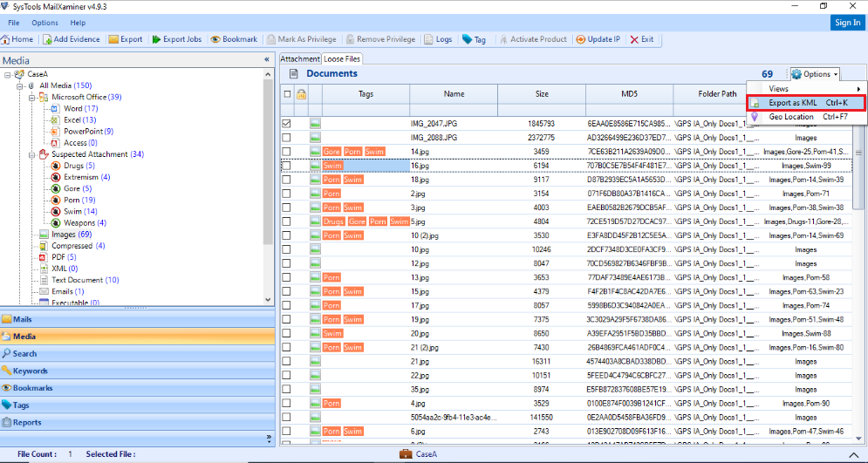Click Activate Product in toolbar
The image size is (868, 463).
point(534,39)
